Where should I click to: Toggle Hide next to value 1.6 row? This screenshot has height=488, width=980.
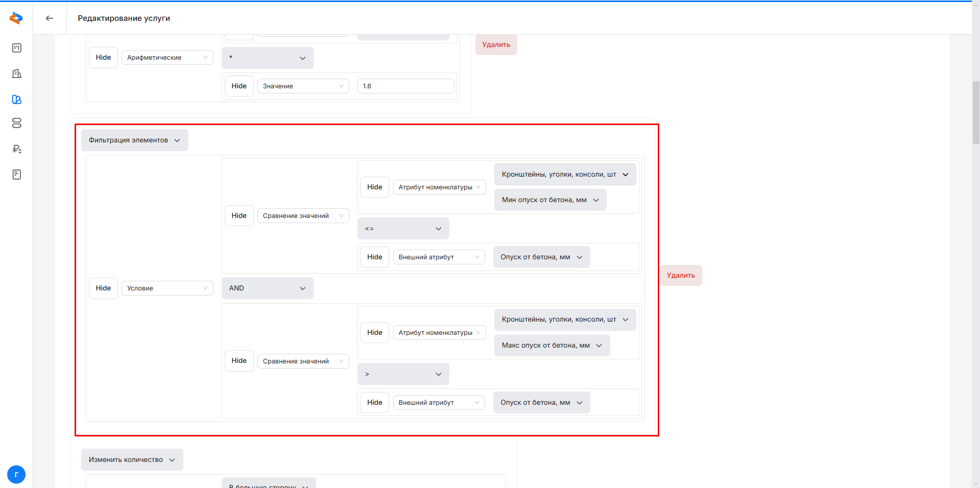239,86
